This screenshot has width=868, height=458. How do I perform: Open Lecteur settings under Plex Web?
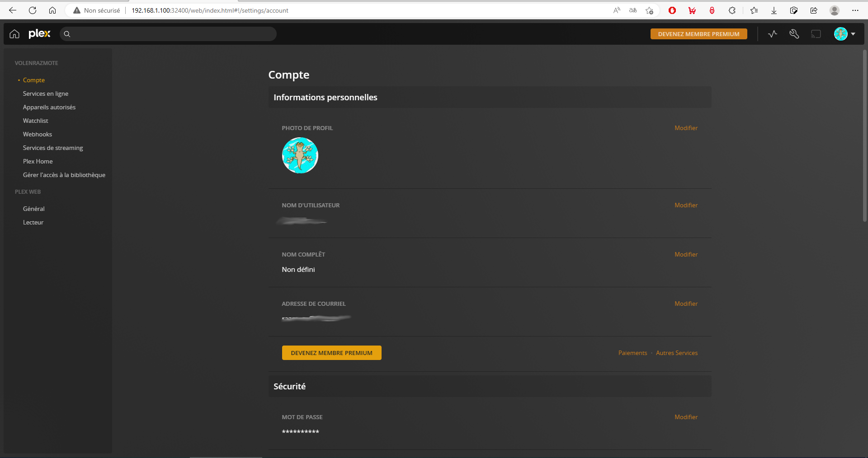click(x=33, y=222)
